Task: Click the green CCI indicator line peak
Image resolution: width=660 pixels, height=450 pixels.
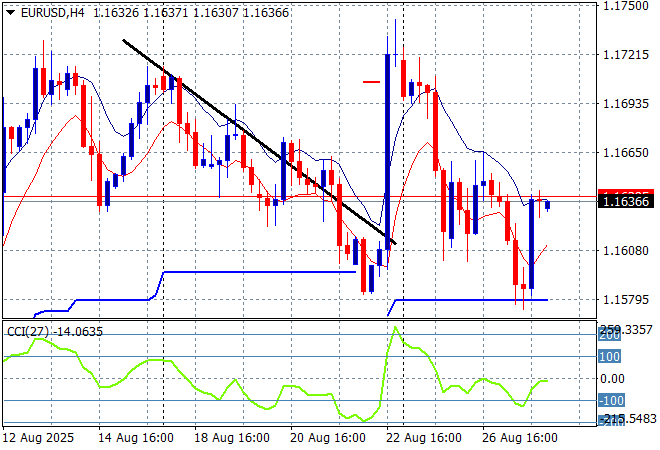Action: point(395,328)
